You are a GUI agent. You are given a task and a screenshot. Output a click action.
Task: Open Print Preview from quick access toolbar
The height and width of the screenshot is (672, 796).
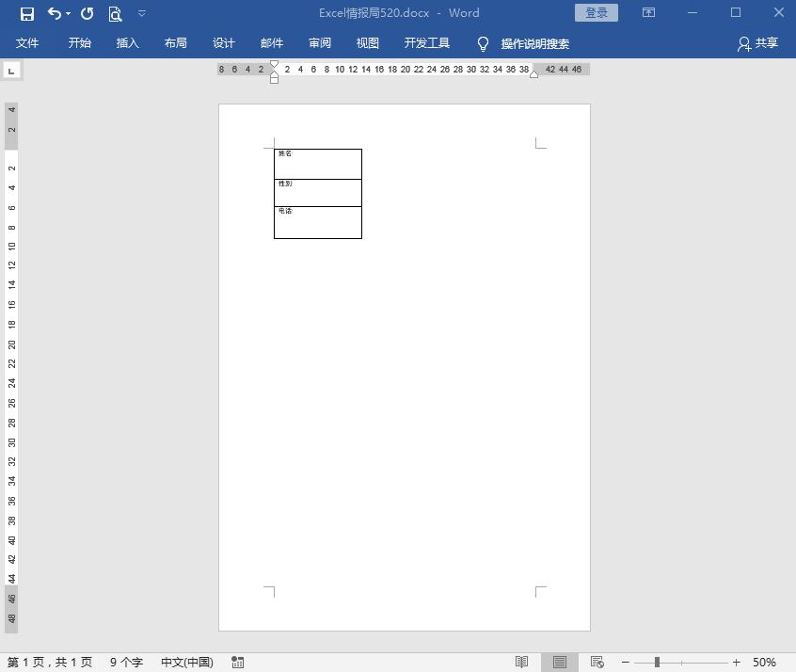point(115,13)
